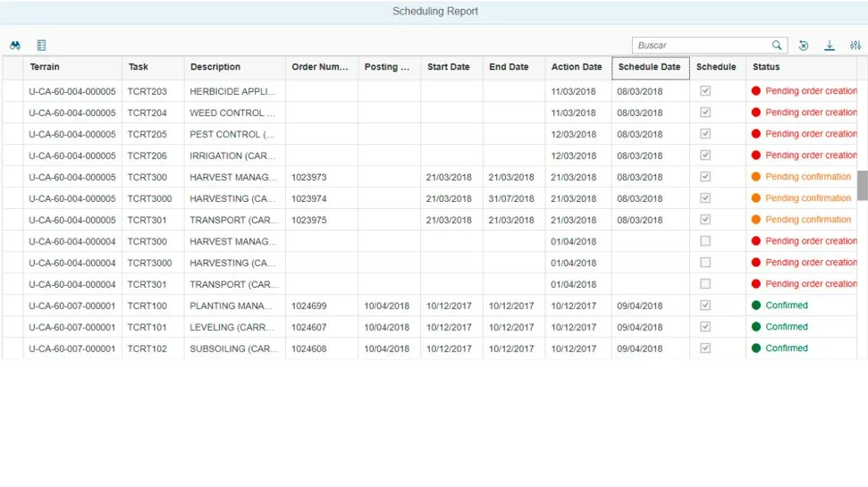
Task: Click green Confirmed dot in TCRT100 row
Action: coord(756,306)
